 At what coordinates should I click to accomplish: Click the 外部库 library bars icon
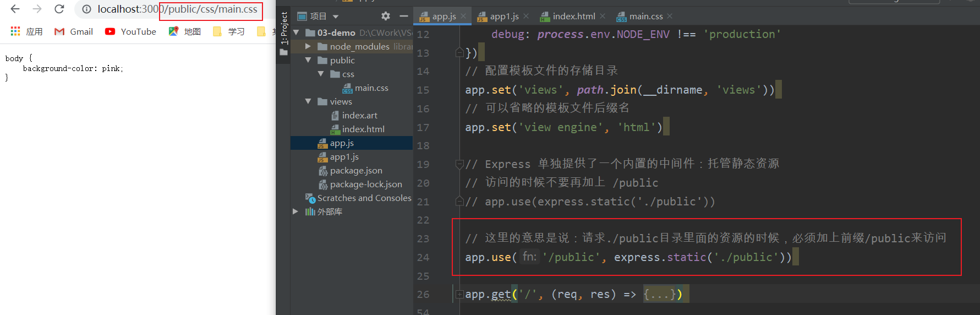[x=310, y=211]
